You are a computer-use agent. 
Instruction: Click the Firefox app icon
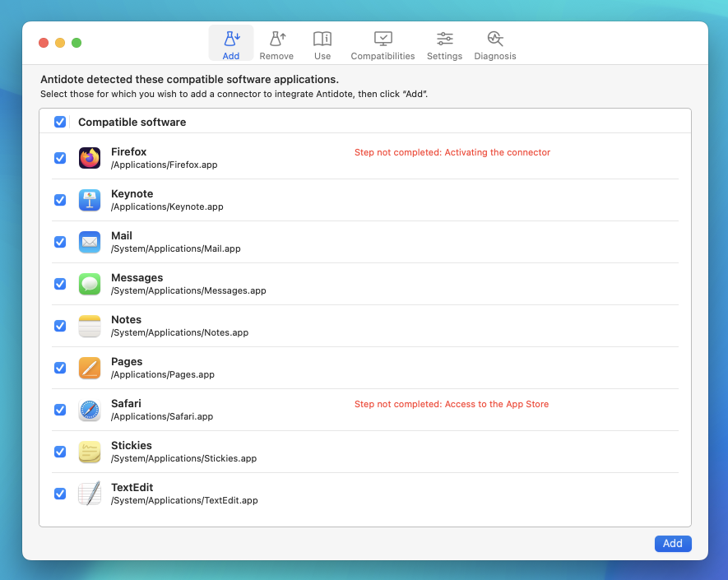[90, 158]
